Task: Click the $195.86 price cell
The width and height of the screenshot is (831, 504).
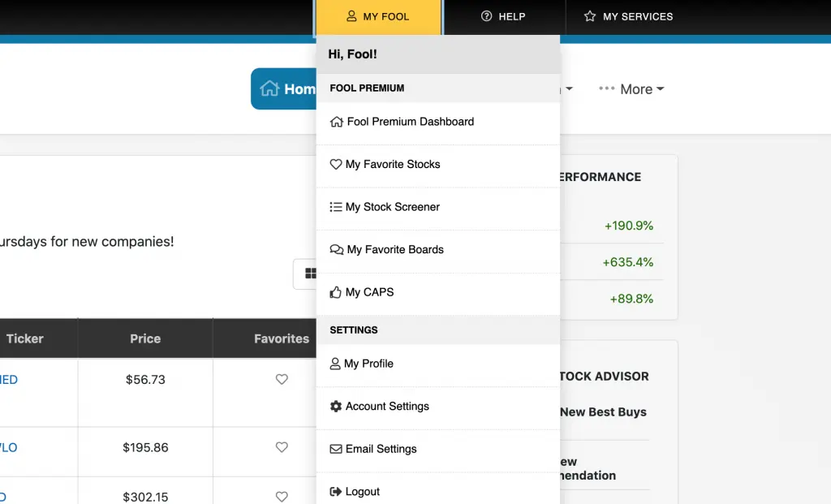Action: 145,447
